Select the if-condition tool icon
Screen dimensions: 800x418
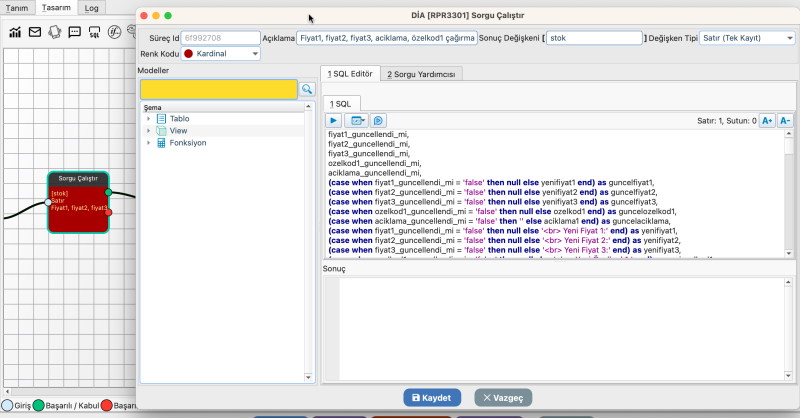coord(114,32)
